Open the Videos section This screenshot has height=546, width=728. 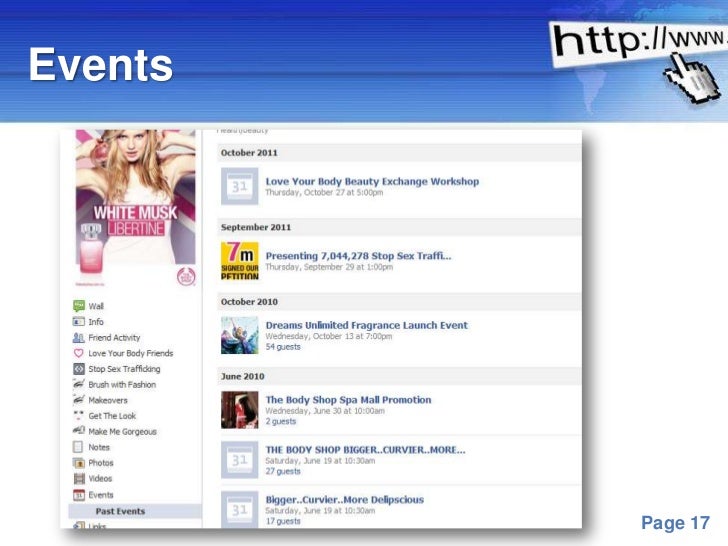[100, 479]
